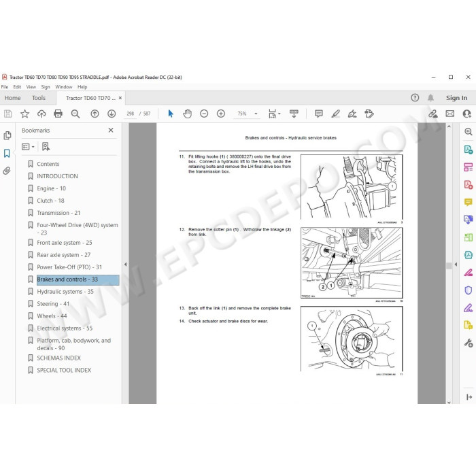
Task: Collapse the right tools pane arrow
Action: 456,265
